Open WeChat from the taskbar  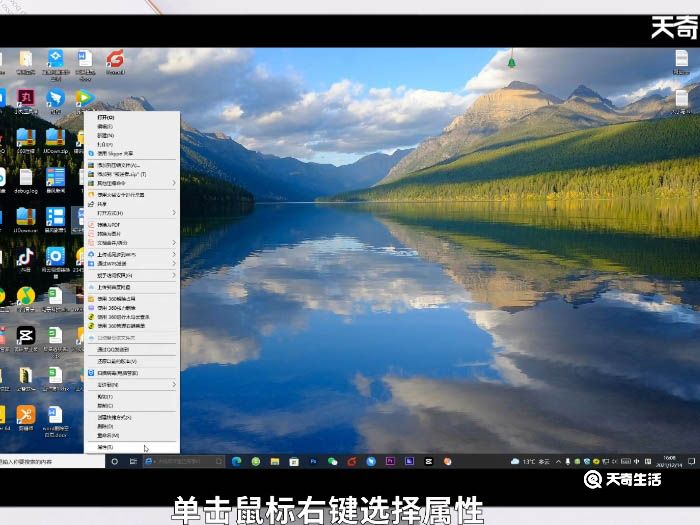tap(332, 462)
